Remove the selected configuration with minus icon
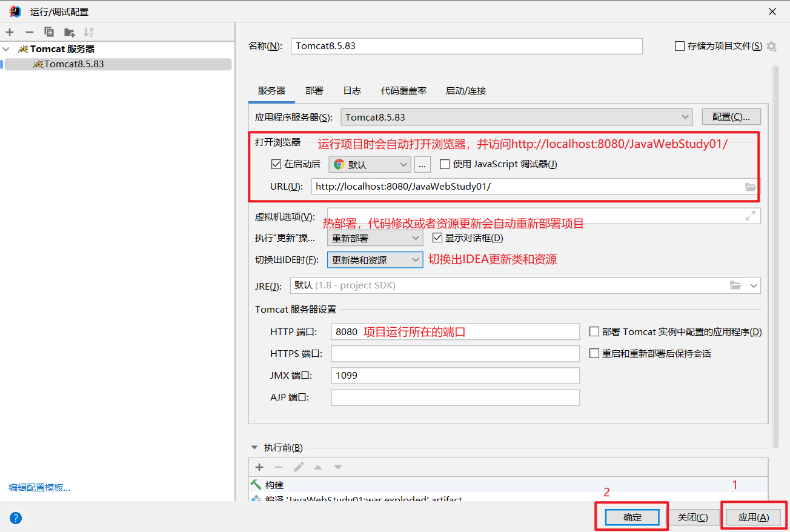Screen dimensions: 790x532 point(29,32)
